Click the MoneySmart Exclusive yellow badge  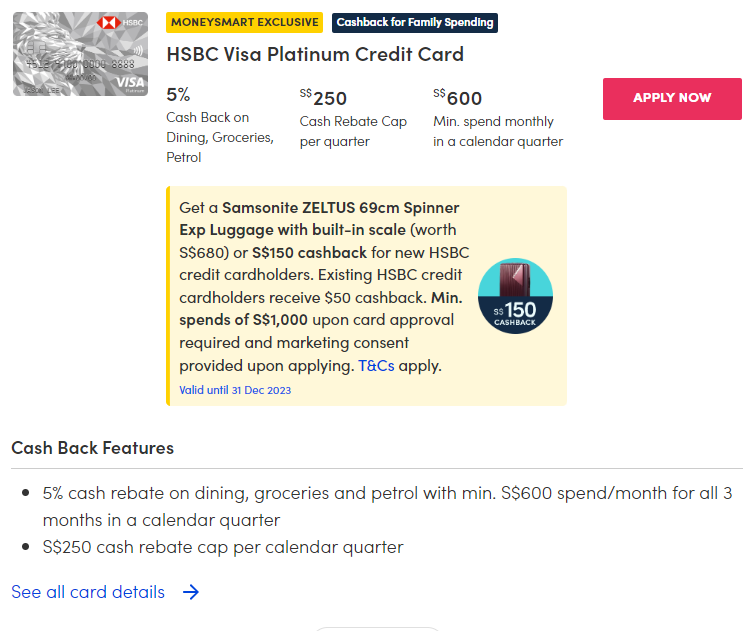click(244, 22)
